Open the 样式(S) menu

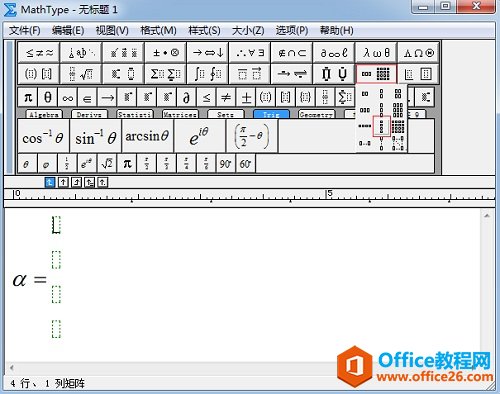204,31
